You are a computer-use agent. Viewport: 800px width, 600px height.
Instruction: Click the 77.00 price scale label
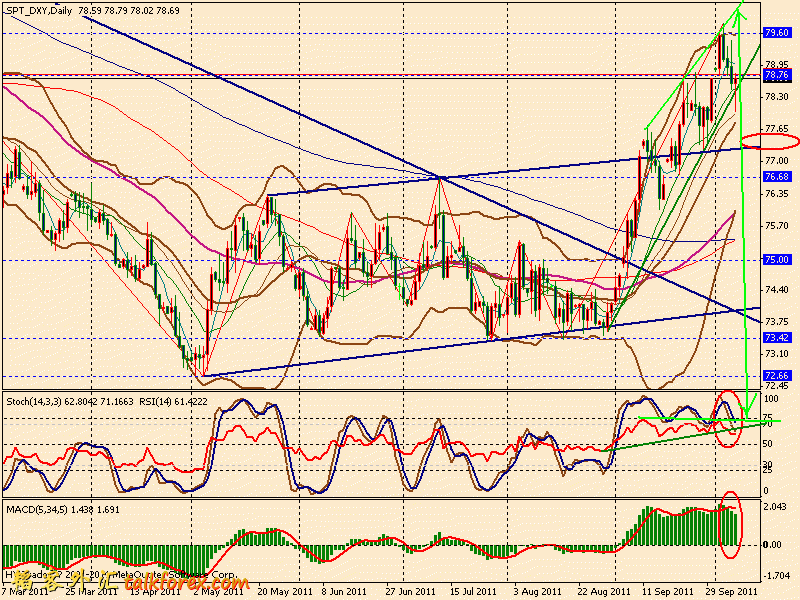tap(777, 161)
